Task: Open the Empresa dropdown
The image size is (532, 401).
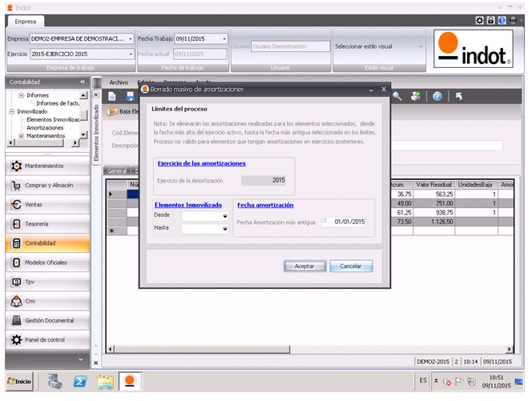Action: 130,38
